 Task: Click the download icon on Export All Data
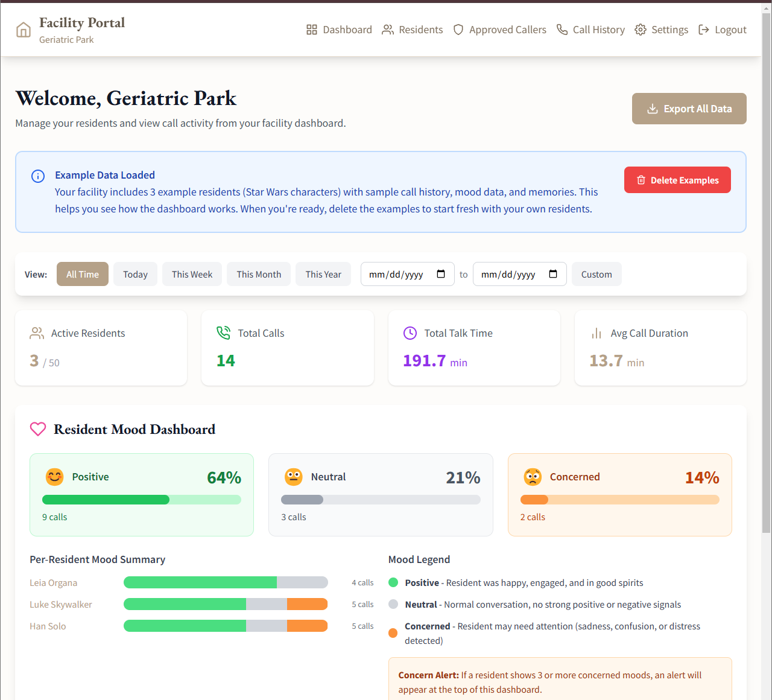click(653, 109)
